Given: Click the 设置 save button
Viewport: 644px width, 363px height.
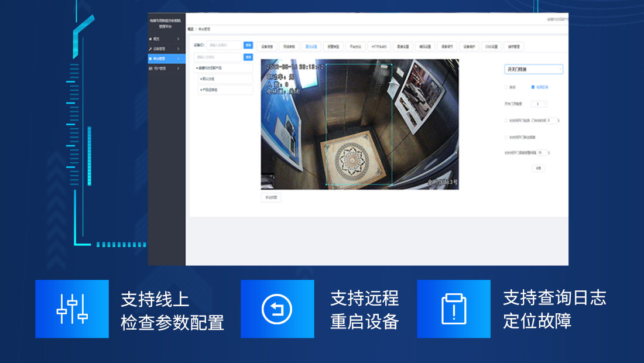Looking at the screenshot, I should (x=539, y=168).
